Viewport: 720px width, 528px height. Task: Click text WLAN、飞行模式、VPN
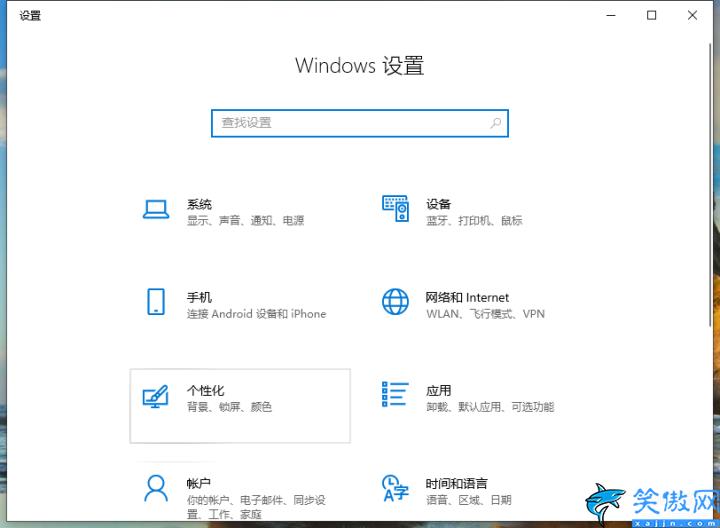485,314
